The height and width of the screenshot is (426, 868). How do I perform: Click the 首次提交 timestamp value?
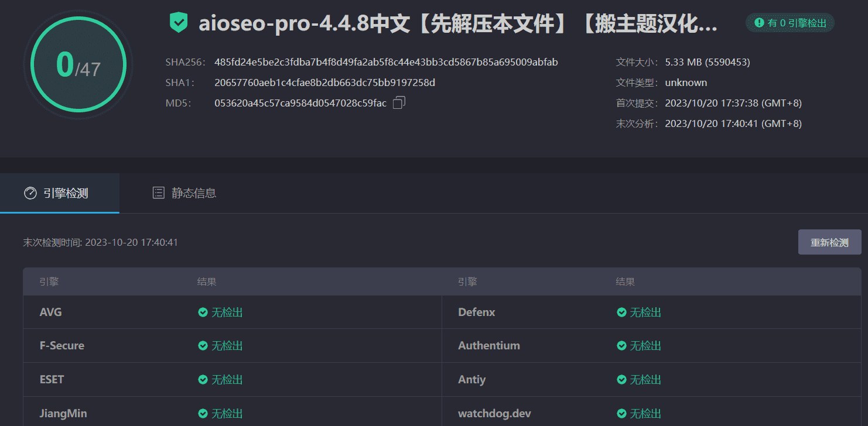coord(733,103)
